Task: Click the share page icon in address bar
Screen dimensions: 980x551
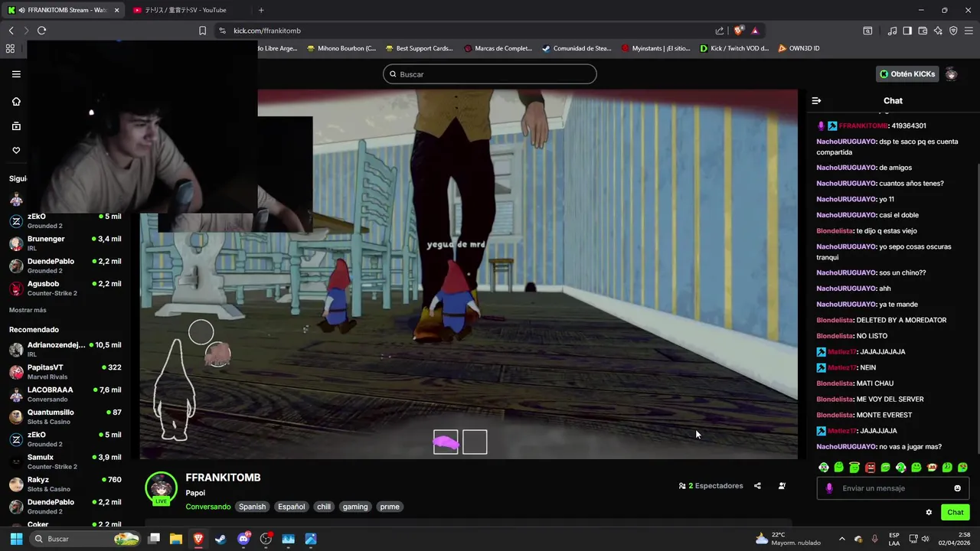Action: coord(720,31)
